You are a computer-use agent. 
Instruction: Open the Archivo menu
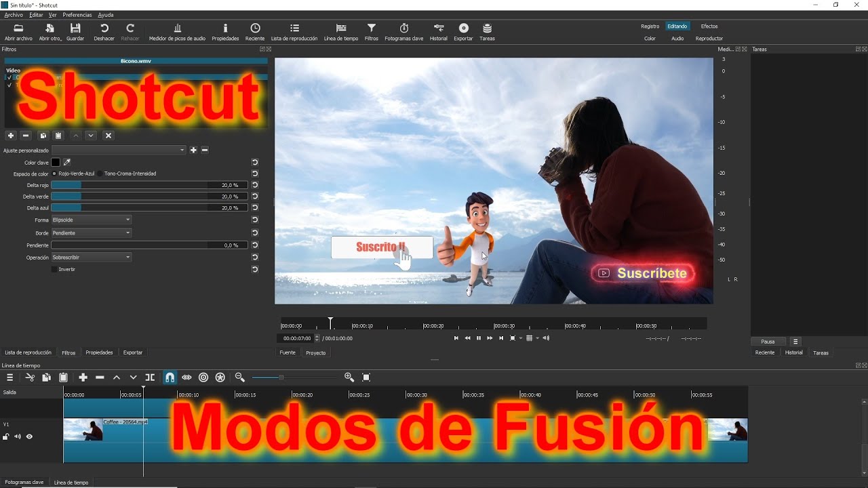click(x=14, y=15)
